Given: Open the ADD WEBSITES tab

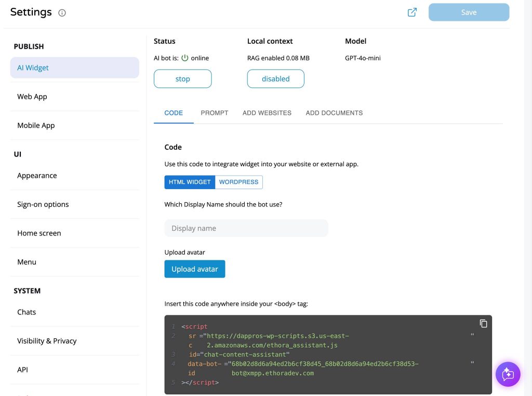Looking at the screenshot, I should [267, 113].
